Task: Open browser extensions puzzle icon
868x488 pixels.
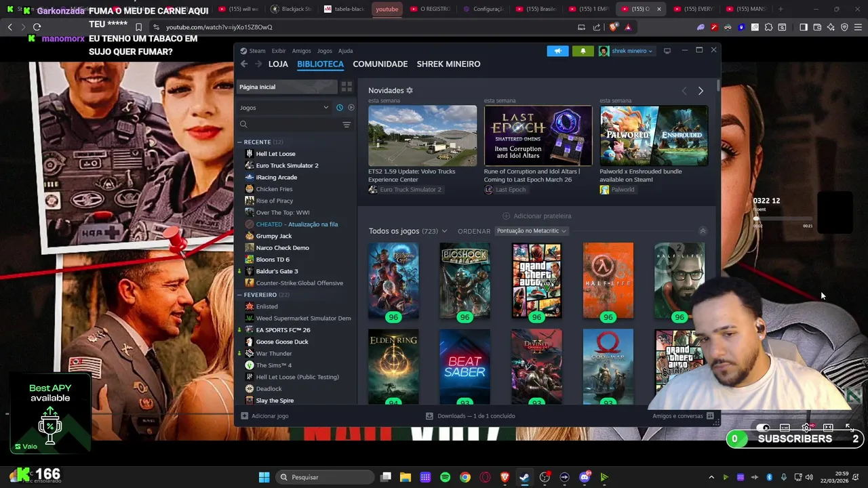Action: [x=768, y=27]
